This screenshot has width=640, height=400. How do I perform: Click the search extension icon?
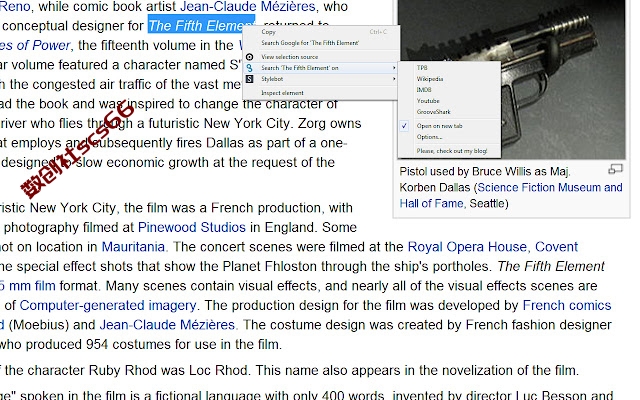tap(249, 68)
